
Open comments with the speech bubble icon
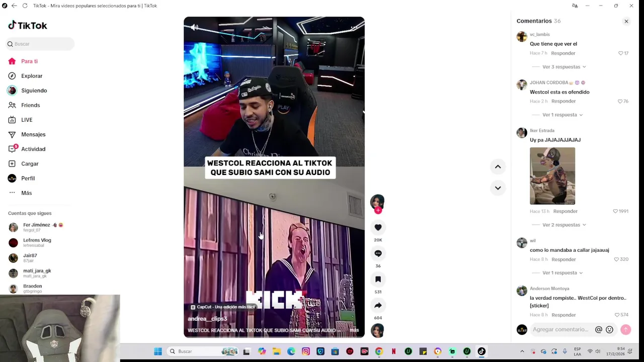click(x=378, y=253)
